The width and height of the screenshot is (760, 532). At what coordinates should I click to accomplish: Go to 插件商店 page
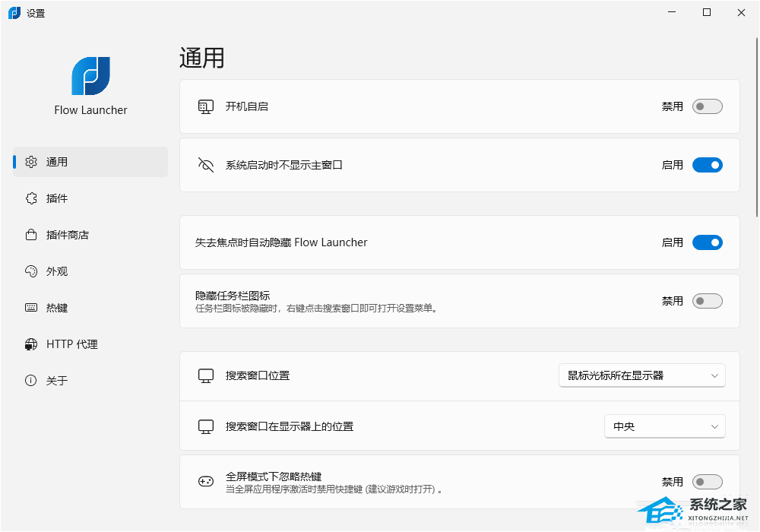click(90, 235)
